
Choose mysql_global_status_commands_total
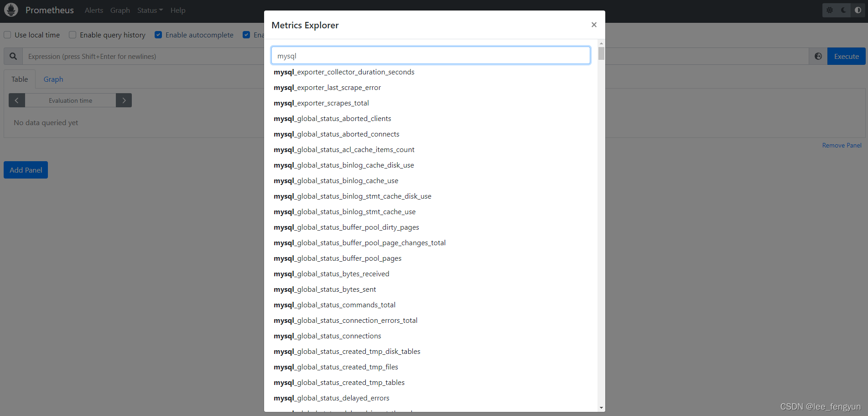tap(334, 305)
